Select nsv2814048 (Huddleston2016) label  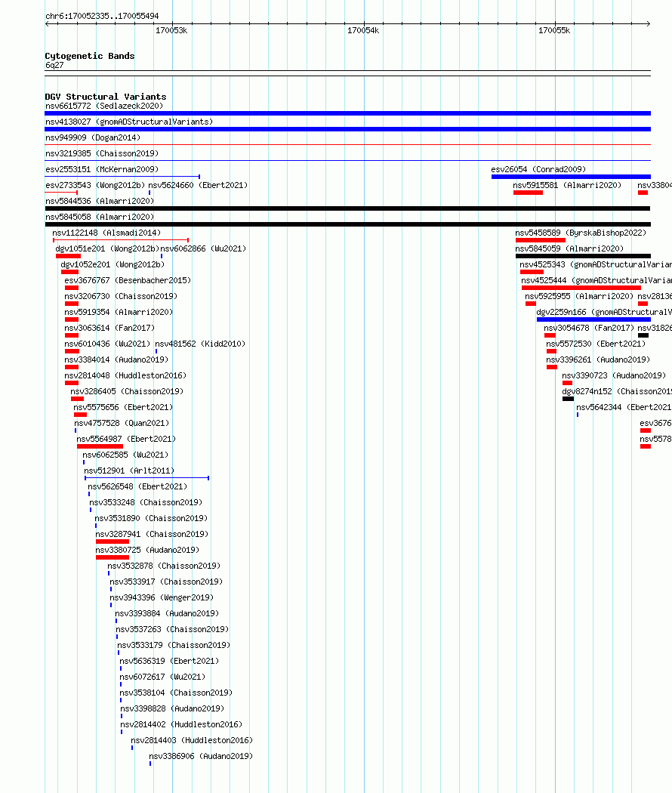[x=125, y=375]
